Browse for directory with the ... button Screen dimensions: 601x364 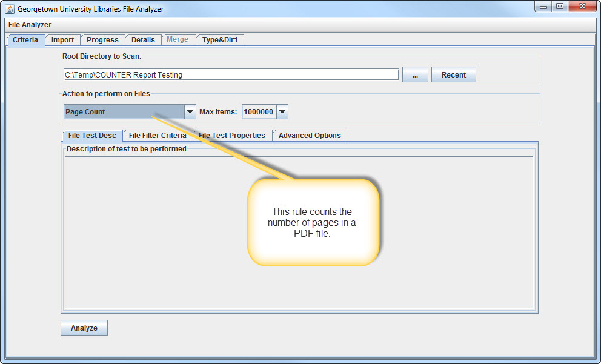click(415, 75)
